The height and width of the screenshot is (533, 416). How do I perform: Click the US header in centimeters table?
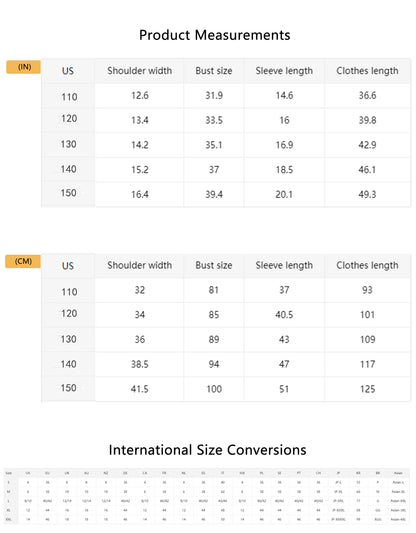point(68,265)
